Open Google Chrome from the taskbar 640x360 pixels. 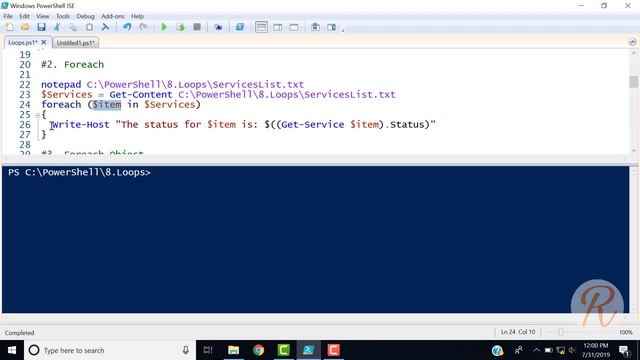(x=258, y=350)
